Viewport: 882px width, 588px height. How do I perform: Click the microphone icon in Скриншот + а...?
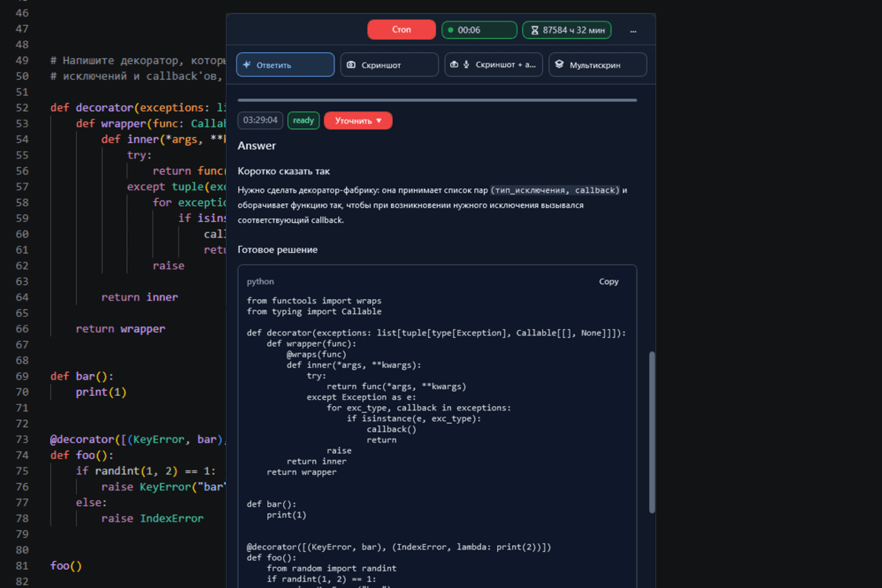point(466,65)
